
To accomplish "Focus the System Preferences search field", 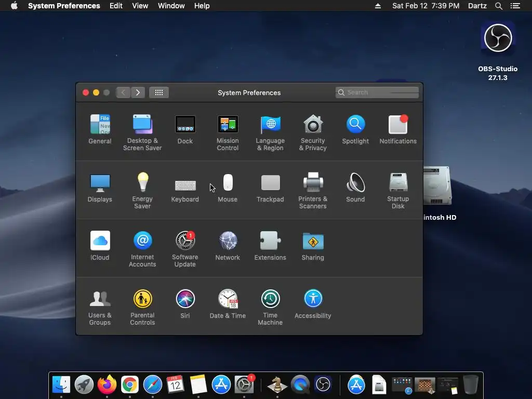I will pos(377,92).
